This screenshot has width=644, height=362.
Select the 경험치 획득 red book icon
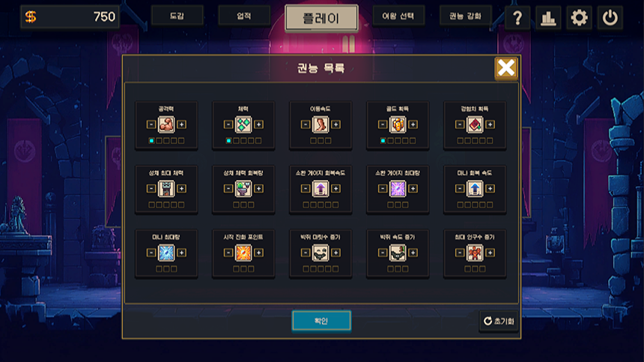(x=475, y=124)
